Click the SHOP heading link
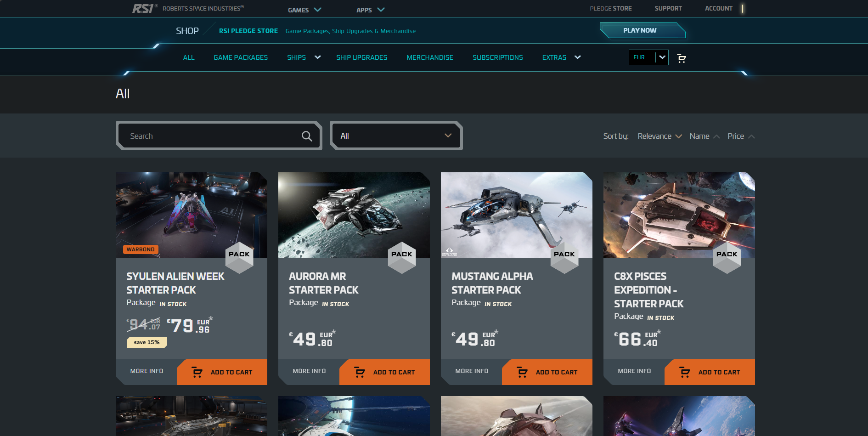 (x=187, y=31)
